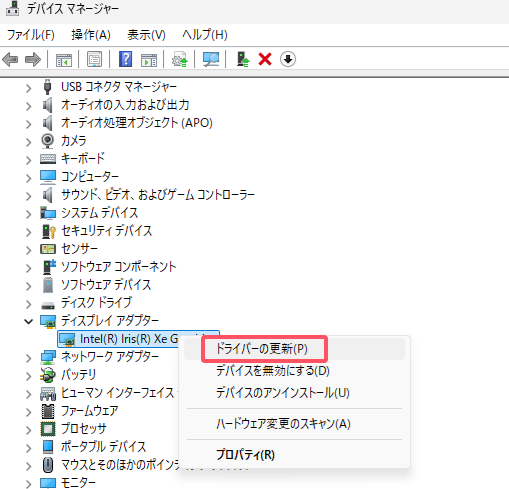509x489 pixels.
Task: Click the network icon beside ネットワーク アダプター
Action: (48, 357)
